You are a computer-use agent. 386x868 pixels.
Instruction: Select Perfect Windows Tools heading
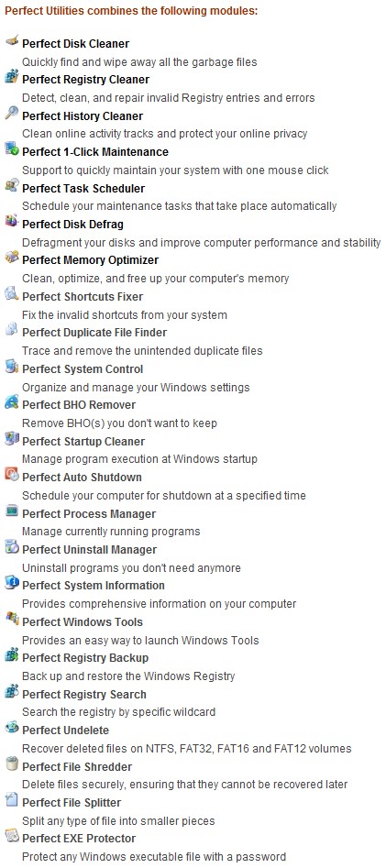[83, 622]
